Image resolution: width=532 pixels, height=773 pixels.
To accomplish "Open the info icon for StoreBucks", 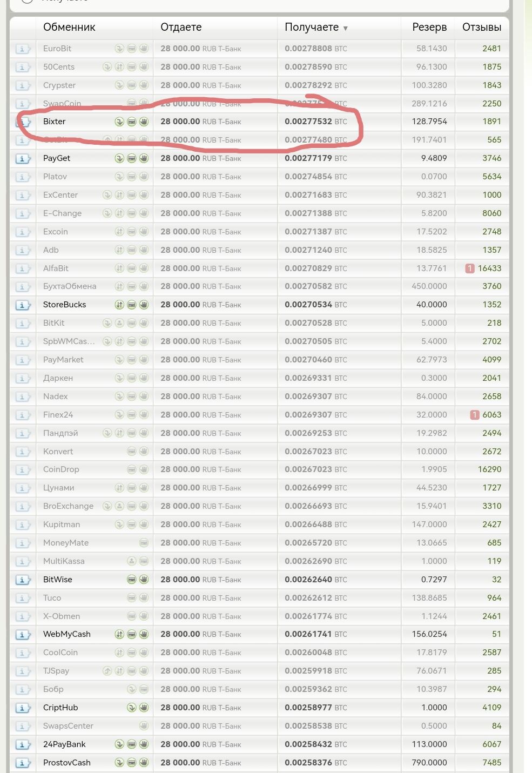I will (x=22, y=305).
